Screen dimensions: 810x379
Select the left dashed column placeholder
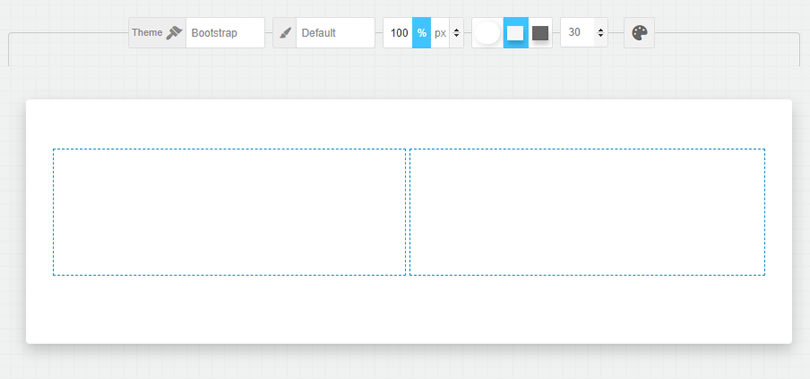coord(229,212)
